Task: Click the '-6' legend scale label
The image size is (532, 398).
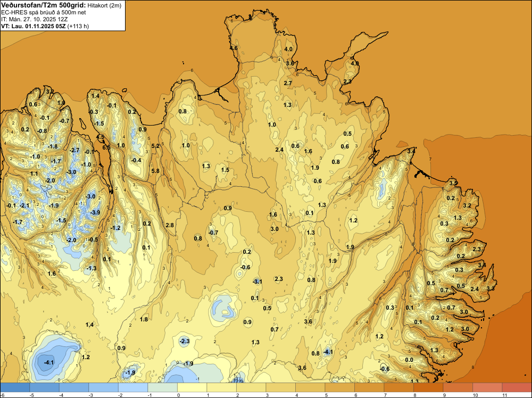Action: pos(3,395)
